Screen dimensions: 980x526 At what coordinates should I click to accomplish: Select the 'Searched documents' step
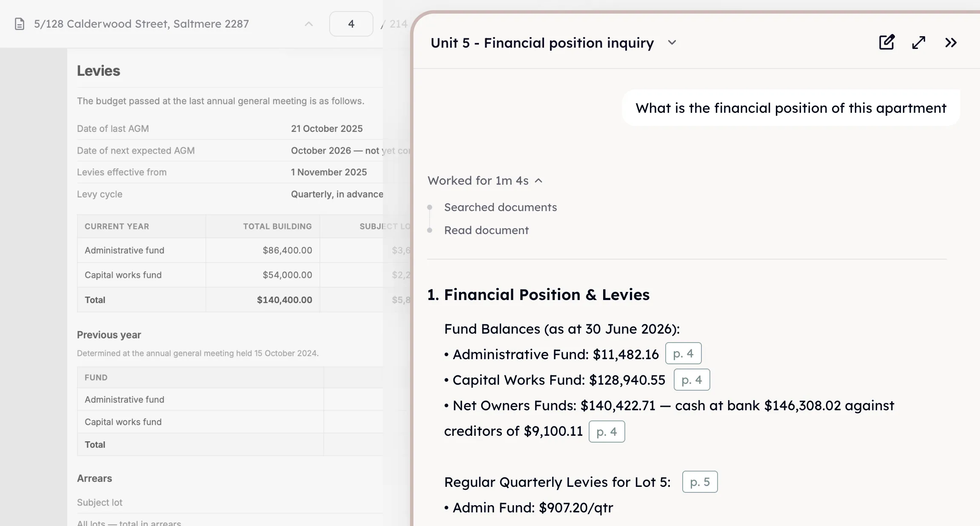tap(501, 207)
